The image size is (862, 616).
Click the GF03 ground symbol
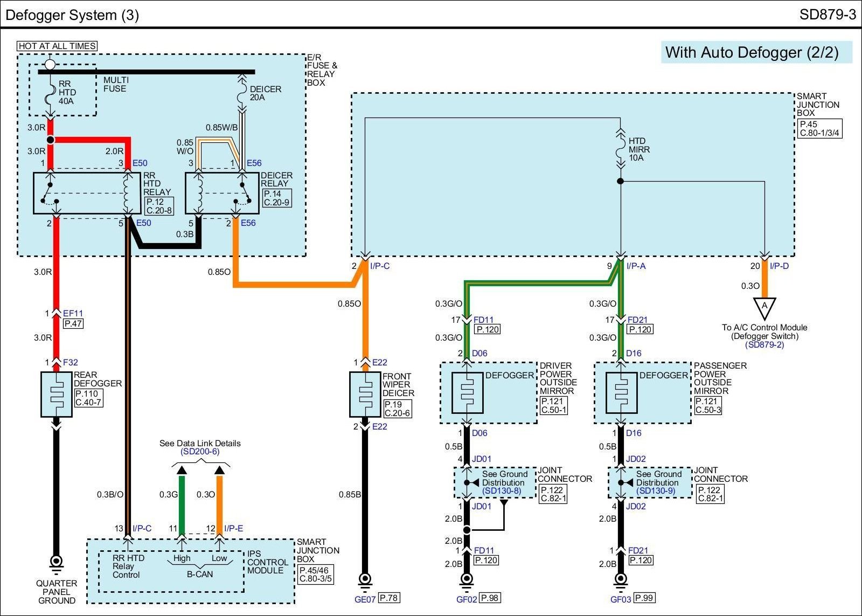point(621,579)
